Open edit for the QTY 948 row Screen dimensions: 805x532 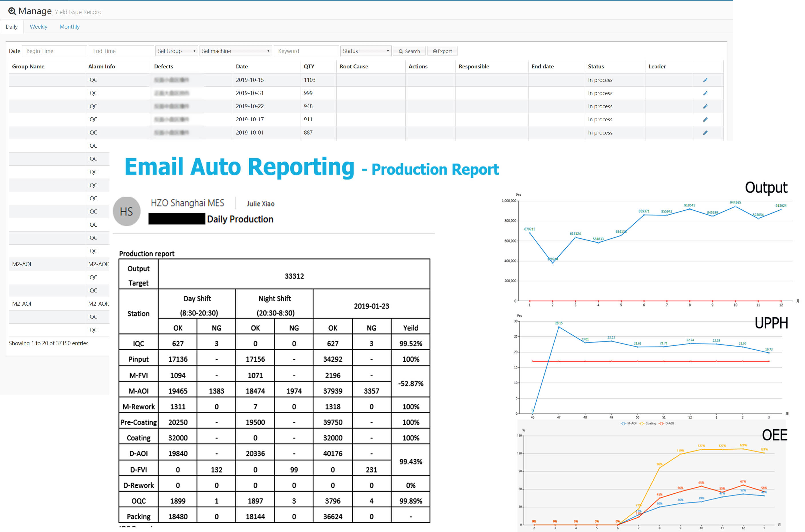tap(705, 106)
